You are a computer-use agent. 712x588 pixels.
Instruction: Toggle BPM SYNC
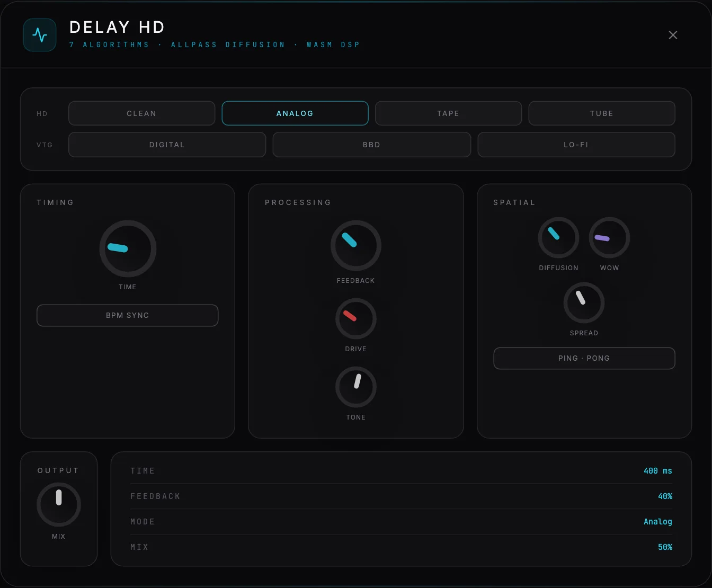pos(127,315)
